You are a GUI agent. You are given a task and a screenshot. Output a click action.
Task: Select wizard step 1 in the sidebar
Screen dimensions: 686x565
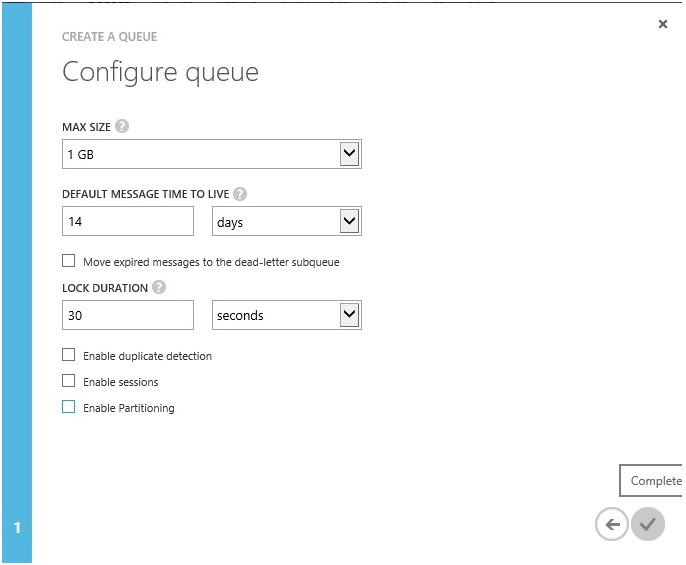(17, 527)
